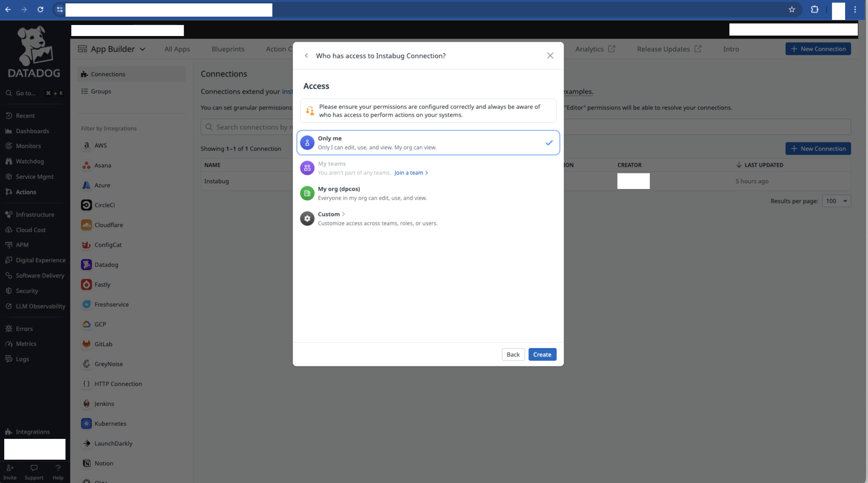Screen dimensions: 868x483
Task: Open the AWS integration filter icon
Action: click(x=86, y=145)
